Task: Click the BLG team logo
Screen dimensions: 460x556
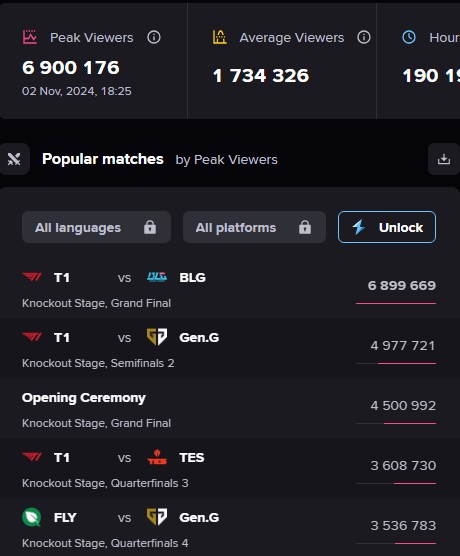Action: point(157,277)
